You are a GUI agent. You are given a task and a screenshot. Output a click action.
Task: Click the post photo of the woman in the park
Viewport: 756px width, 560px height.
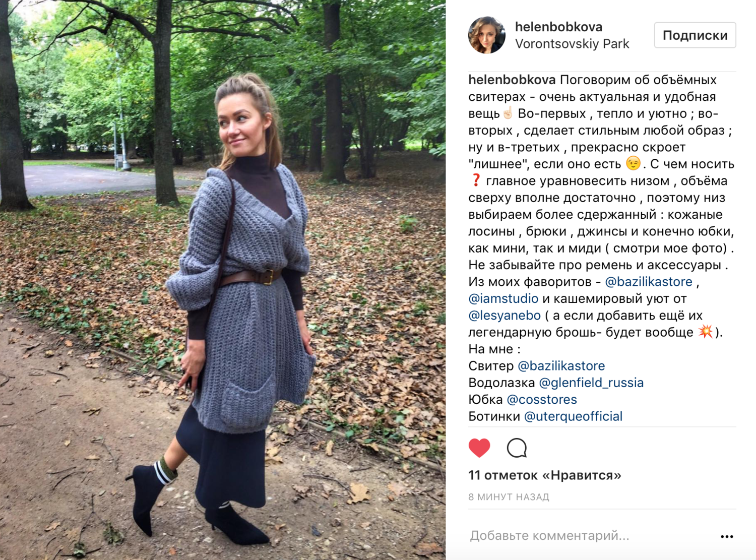coord(223,280)
